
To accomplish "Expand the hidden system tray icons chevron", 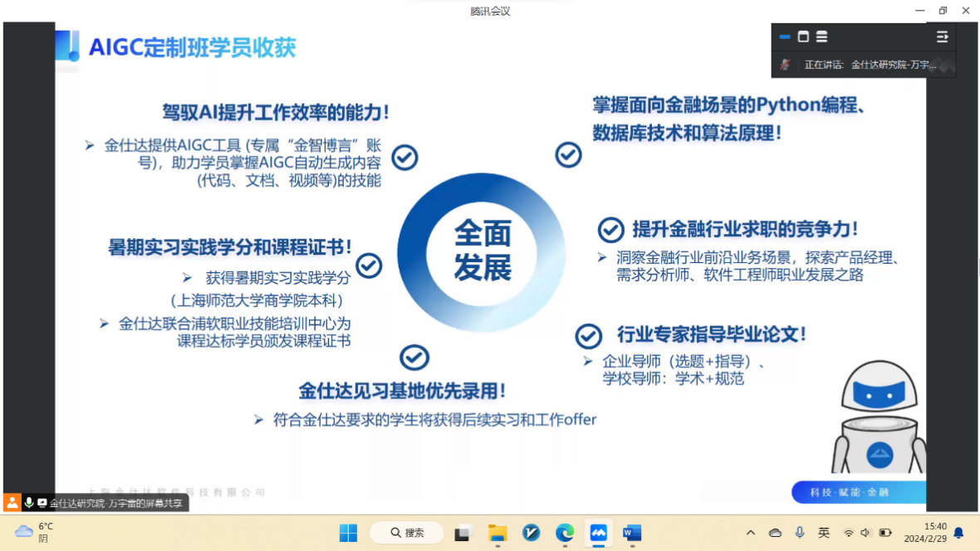I will tap(751, 533).
